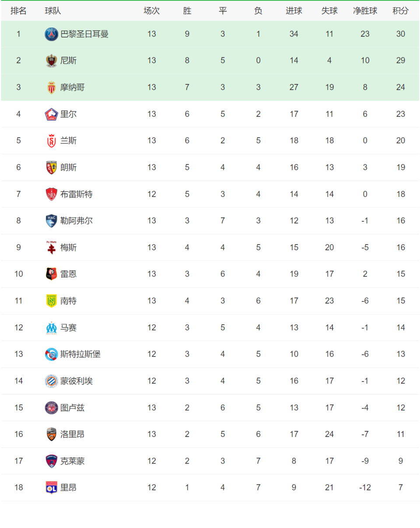Image resolution: width=420 pixels, height=528 pixels.
Task: Open the 巴黎圣日耳曼 team link
Action: tap(84, 34)
